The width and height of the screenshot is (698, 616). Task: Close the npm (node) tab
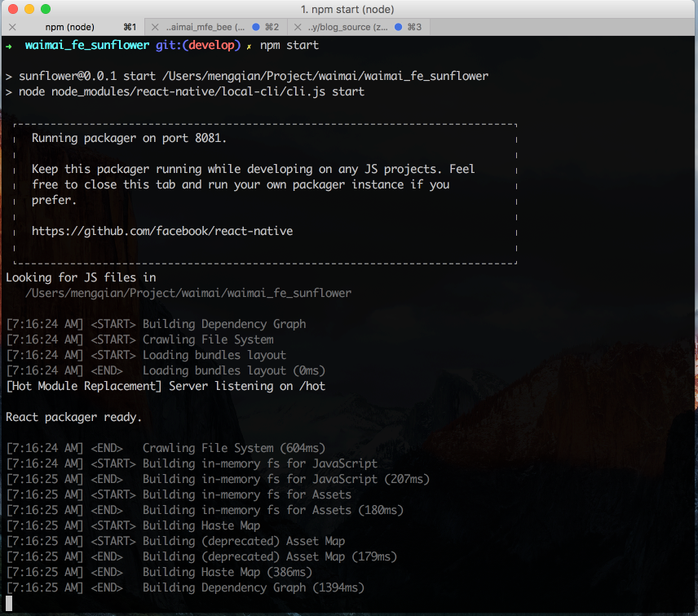point(11,27)
